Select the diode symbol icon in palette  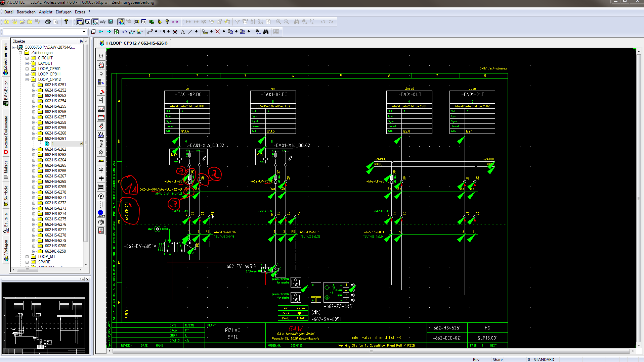point(101,170)
